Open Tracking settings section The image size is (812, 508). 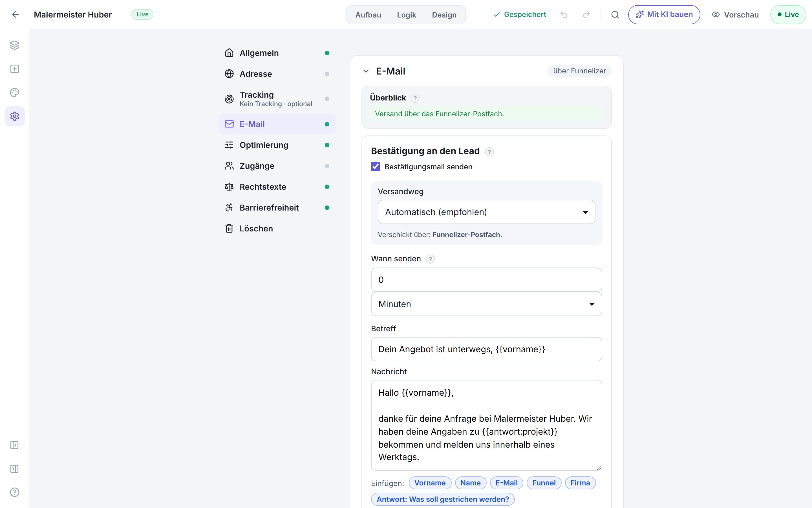click(277, 99)
